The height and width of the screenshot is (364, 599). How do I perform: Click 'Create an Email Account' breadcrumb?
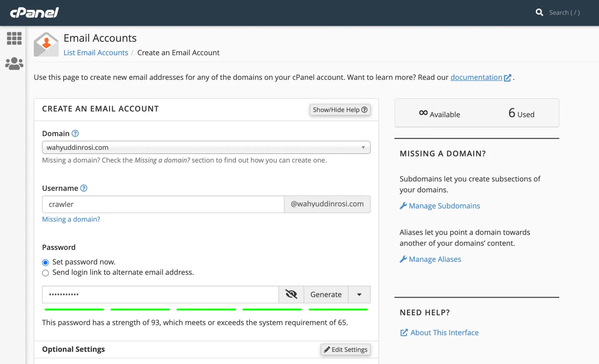pos(178,53)
